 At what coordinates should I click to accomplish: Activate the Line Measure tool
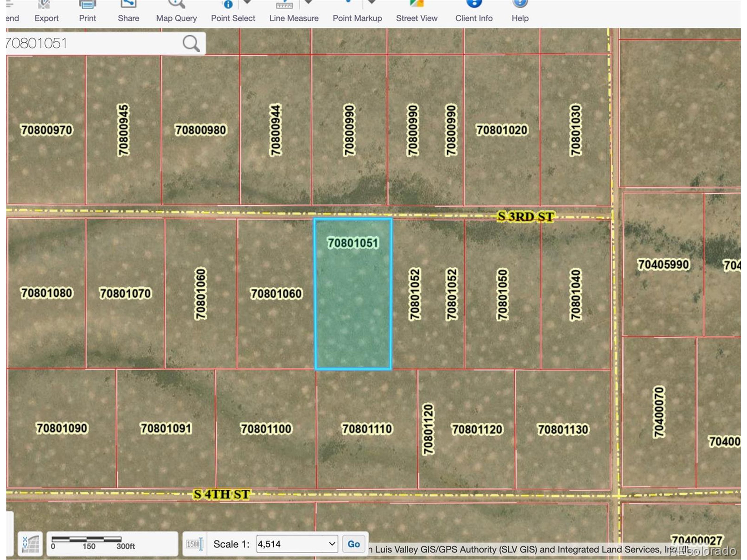click(x=285, y=5)
